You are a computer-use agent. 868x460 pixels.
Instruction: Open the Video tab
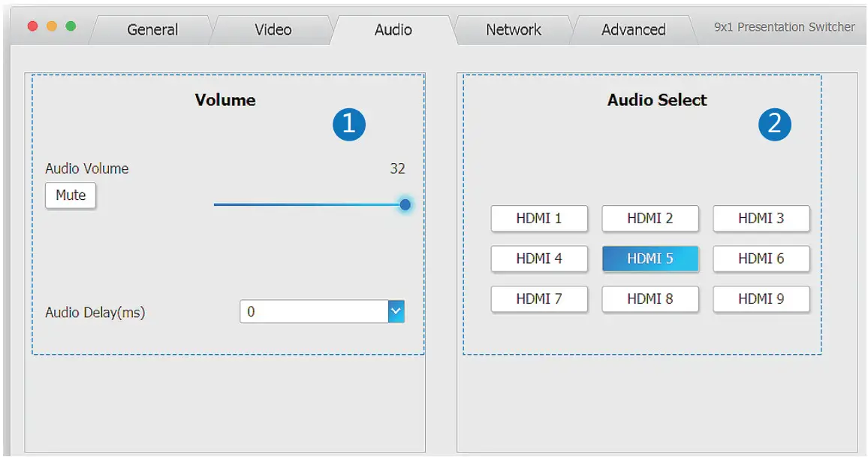click(271, 30)
